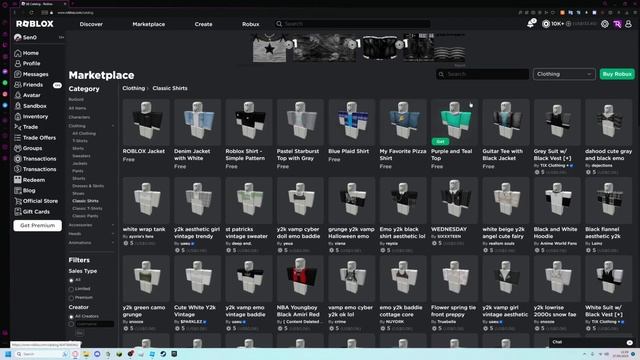Open Trade Offers in the sidebar
The image size is (640, 360).
point(35,138)
